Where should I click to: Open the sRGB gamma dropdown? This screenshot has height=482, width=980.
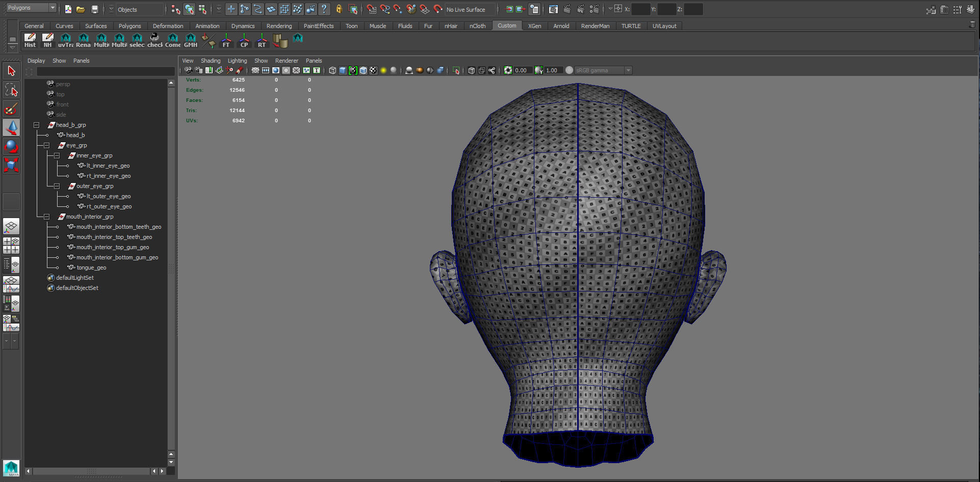(x=603, y=70)
